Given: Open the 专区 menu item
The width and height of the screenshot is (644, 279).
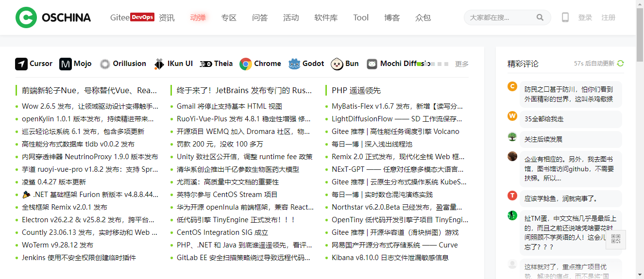Looking at the screenshot, I should pyautogui.click(x=229, y=17).
